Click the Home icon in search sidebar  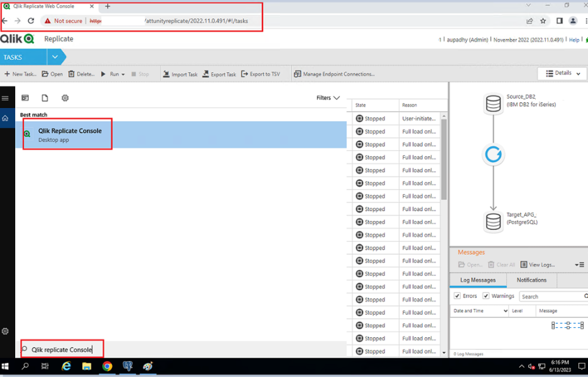click(x=5, y=118)
